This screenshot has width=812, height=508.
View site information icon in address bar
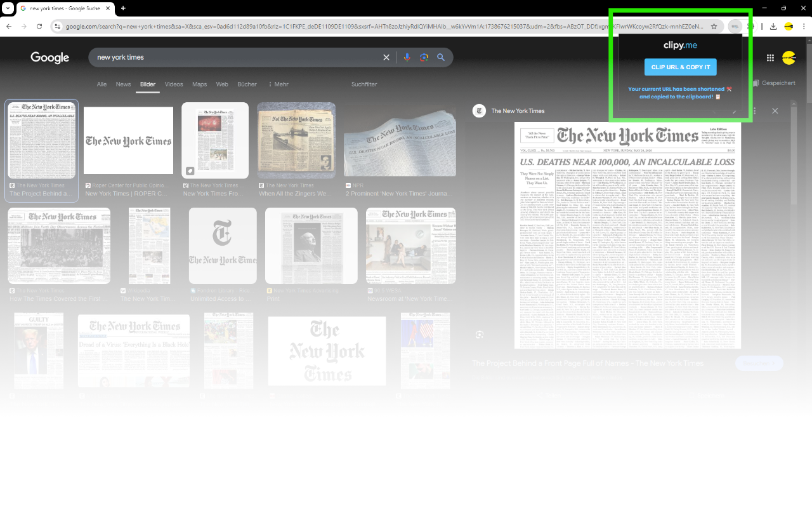[x=57, y=27]
